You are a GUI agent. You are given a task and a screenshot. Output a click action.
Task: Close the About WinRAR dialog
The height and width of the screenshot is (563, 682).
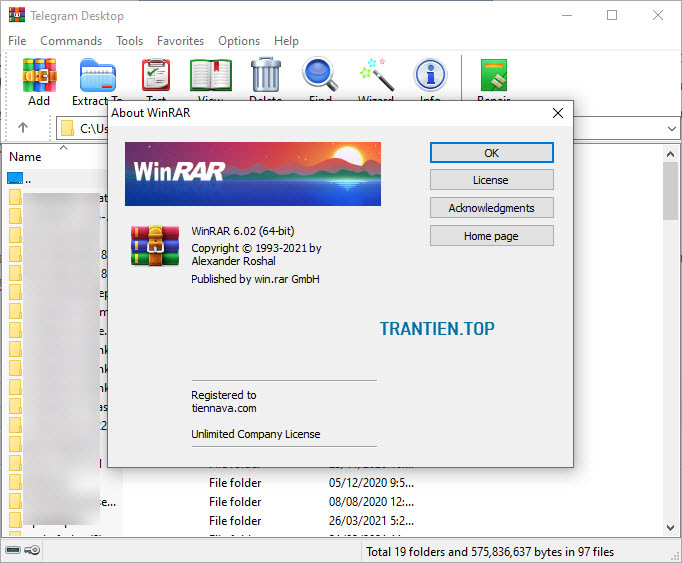tap(558, 113)
